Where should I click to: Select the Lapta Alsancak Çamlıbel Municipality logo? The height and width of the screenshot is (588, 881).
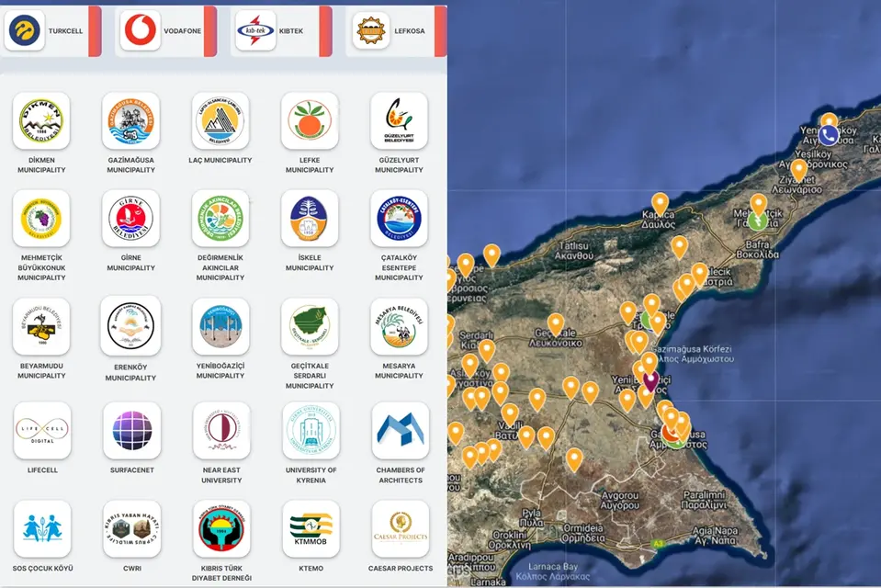coord(220,121)
